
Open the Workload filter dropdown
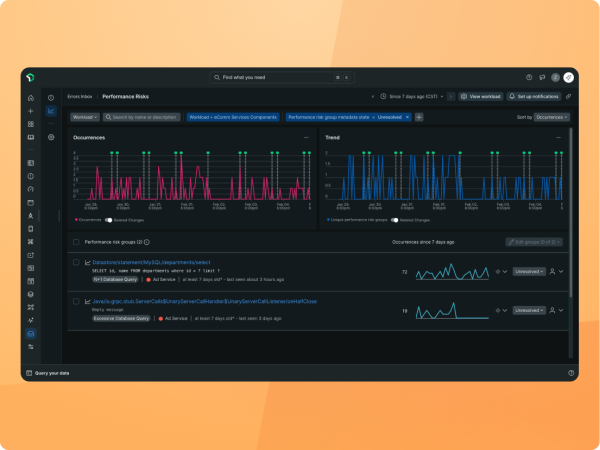[x=84, y=117]
